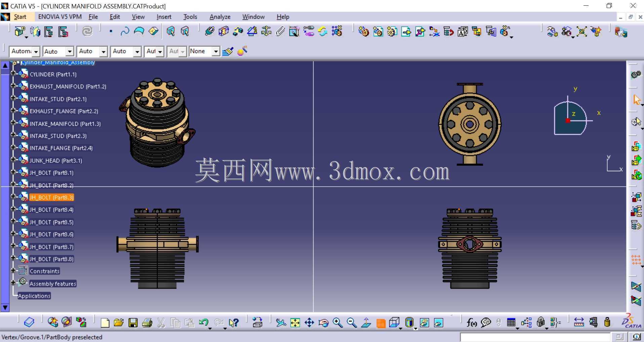Click the Save floppy disk icon

point(133,323)
